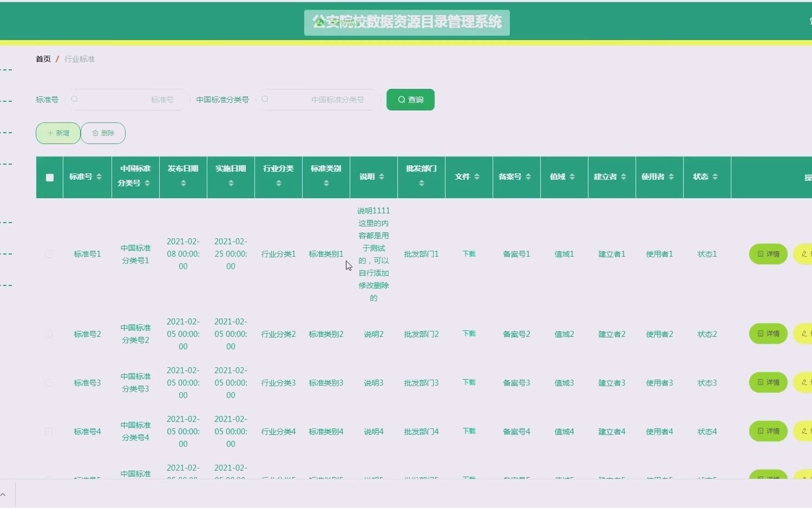Sort by 行业分类 column arrows

tap(279, 184)
